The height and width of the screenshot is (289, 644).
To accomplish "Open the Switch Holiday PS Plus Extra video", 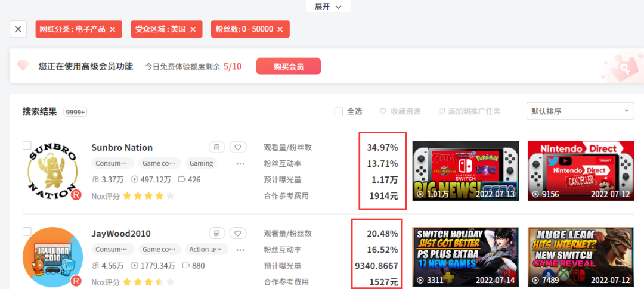I will point(466,257).
